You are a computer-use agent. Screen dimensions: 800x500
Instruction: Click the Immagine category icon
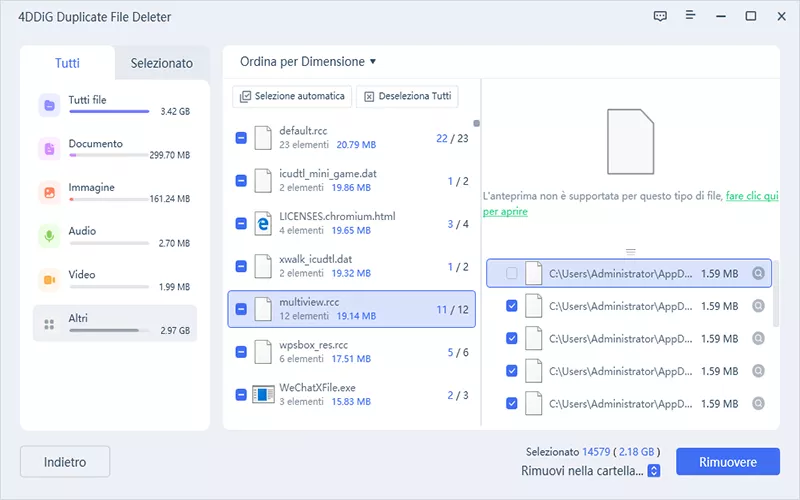pyautogui.click(x=49, y=192)
